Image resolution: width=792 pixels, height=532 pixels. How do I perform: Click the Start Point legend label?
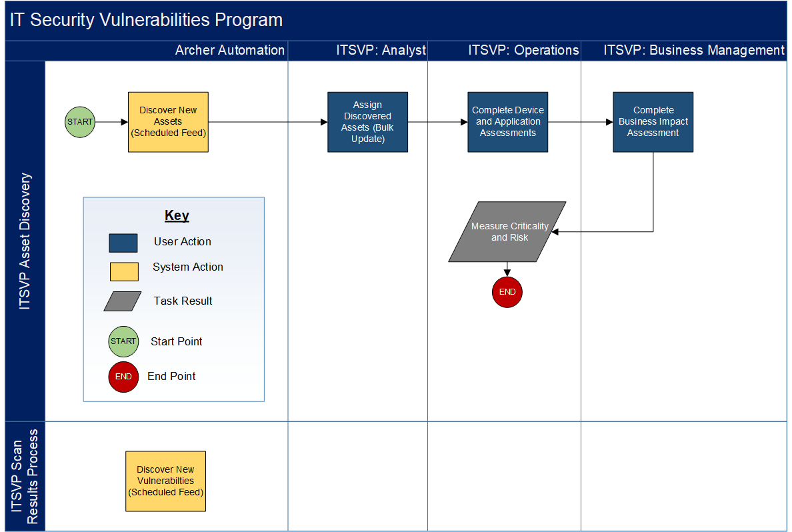point(176,341)
